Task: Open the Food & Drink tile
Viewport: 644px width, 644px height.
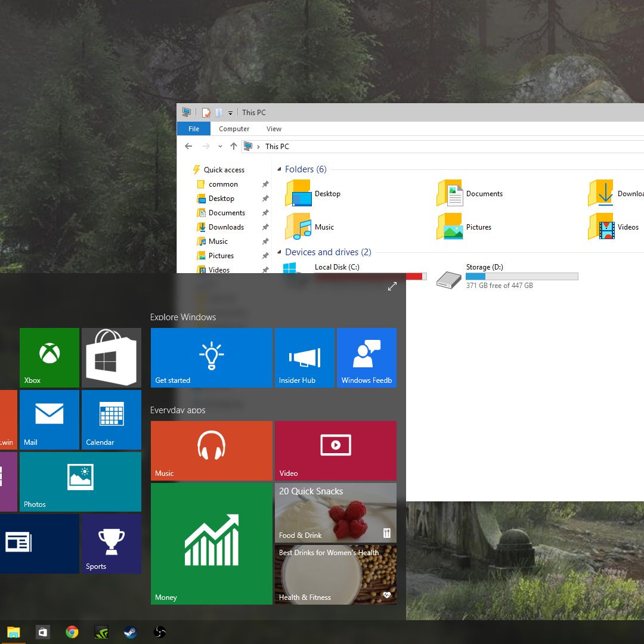Action: click(x=336, y=513)
